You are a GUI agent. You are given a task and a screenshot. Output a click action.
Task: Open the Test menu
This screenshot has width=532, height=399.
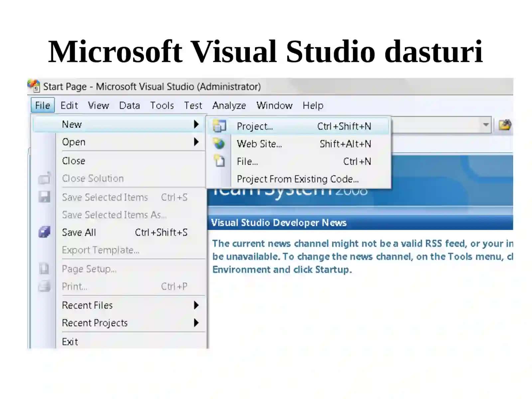click(193, 105)
